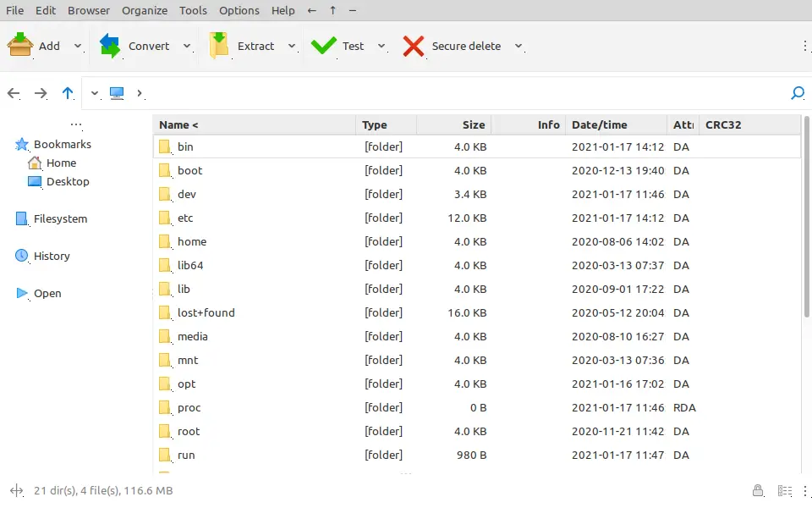The height and width of the screenshot is (508, 812).
Task: Sort by the Date/time column header
Action: 599,124
